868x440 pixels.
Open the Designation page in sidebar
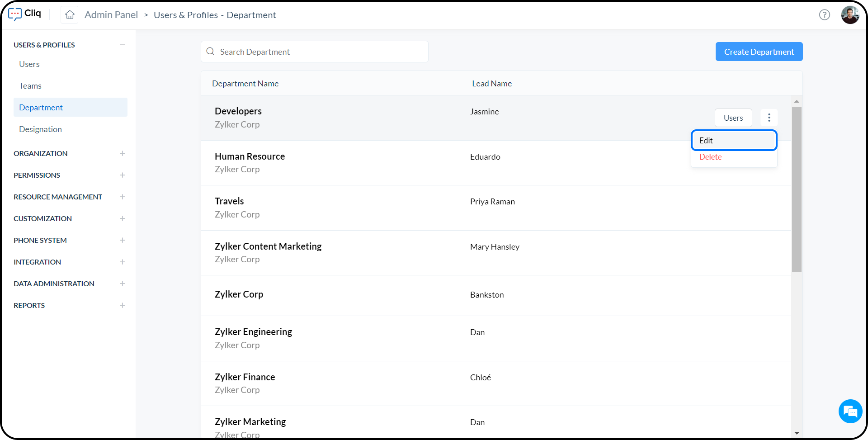(x=40, y=129)
